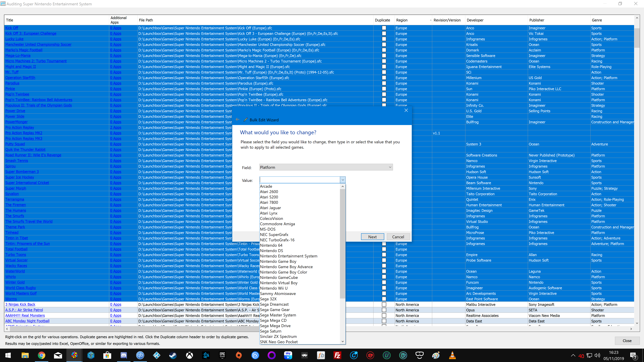Open the Field dropdown showing Platform

coord(326,167)
